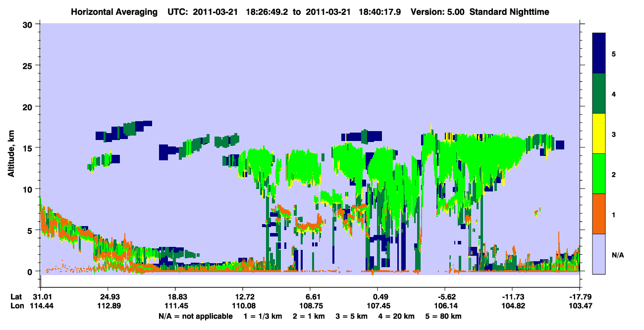The width and height of the screenshot is (644, 330).
Task: Click the colorbar label 4
Action: click(x=614, y=94)
